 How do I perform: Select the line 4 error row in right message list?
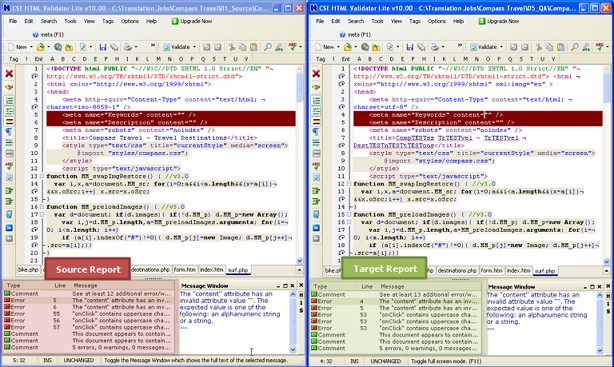[x=396, y=301]
